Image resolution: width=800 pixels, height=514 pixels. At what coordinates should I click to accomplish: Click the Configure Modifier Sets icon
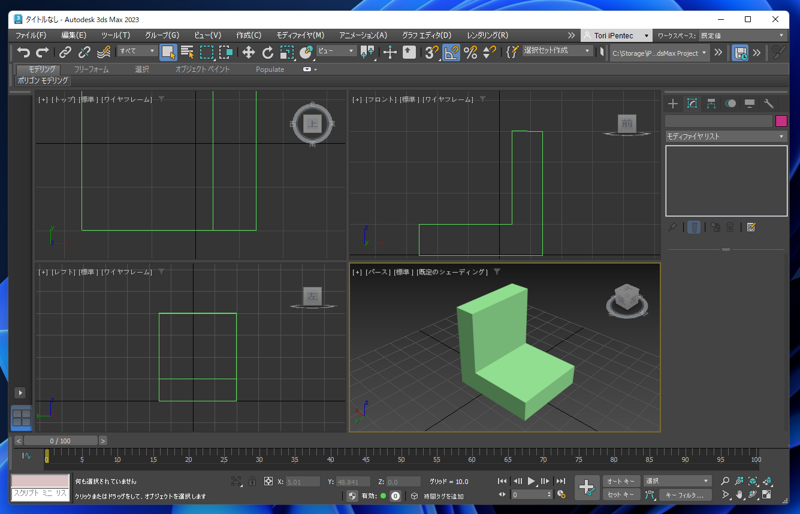point(751,227)
